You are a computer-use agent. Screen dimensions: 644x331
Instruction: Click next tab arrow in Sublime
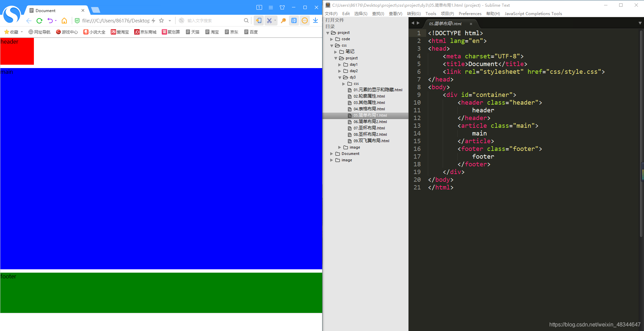[x=418, y=23]
